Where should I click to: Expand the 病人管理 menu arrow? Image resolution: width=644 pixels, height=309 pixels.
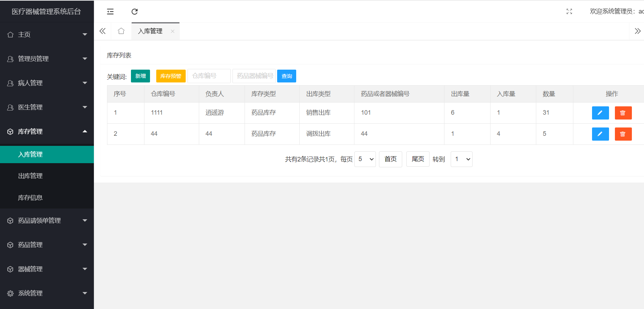tap(85, 83)
